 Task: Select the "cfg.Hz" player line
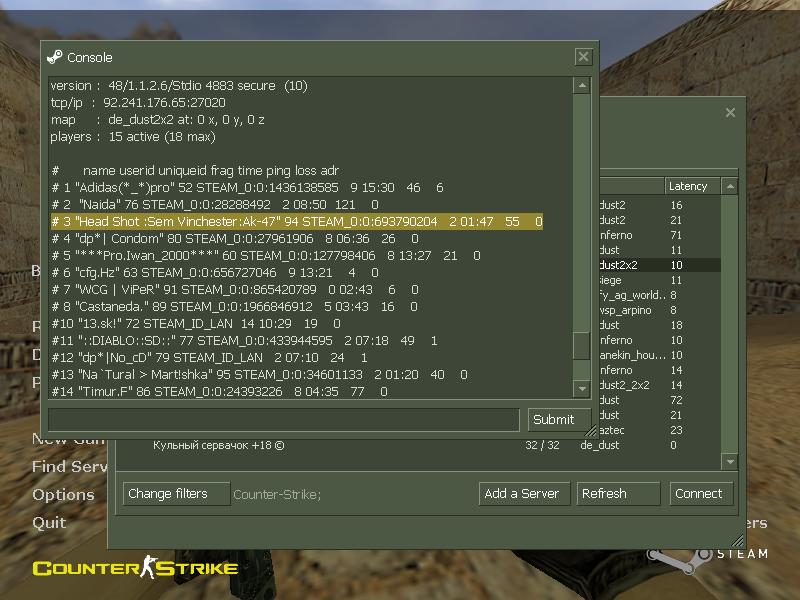215,272
